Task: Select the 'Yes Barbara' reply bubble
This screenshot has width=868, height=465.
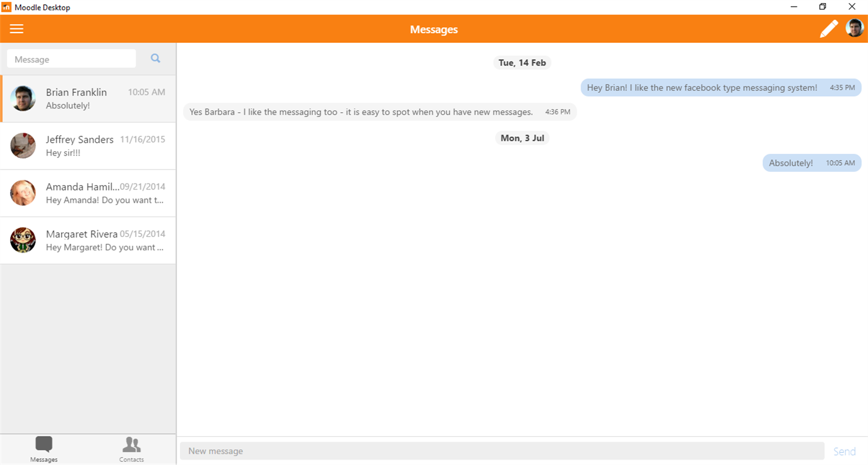Action: tap(380, 112)
